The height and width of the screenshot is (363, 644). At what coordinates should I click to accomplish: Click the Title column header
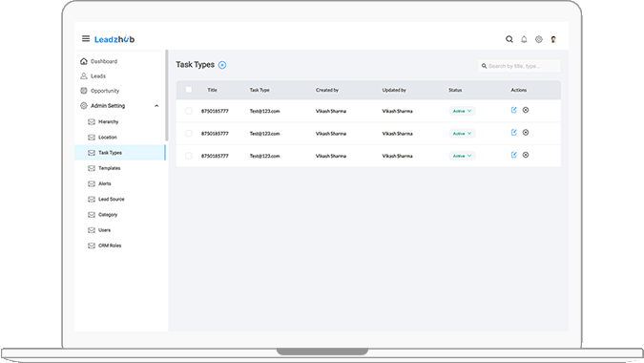tap(213, 90)
